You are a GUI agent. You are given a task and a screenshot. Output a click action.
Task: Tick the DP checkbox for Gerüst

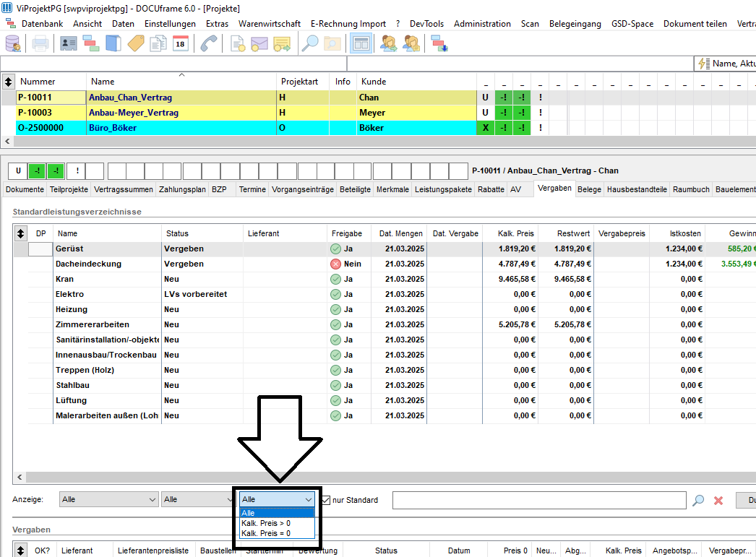click(40, 249)
